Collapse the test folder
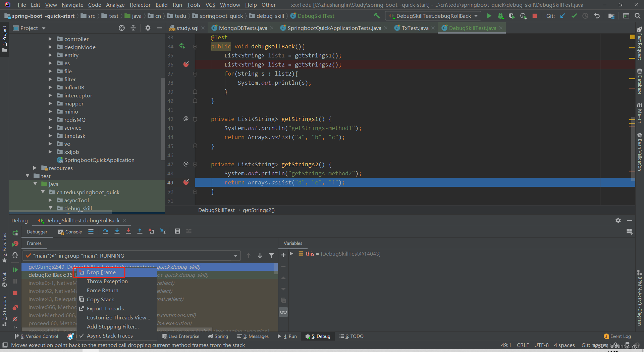Image resolution: width=644 pixels, height=352 pixels. tap(28, 176)
